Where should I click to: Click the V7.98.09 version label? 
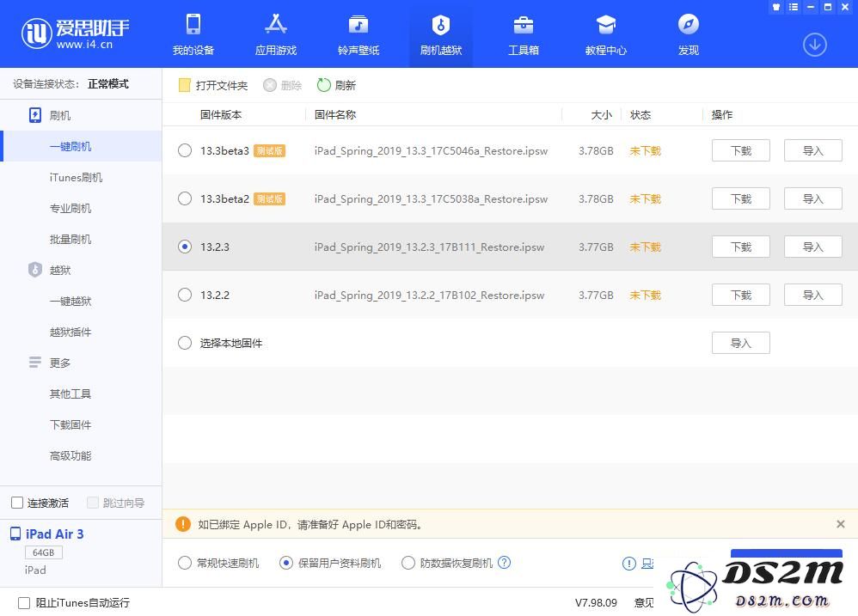click(x=596, y=602)
